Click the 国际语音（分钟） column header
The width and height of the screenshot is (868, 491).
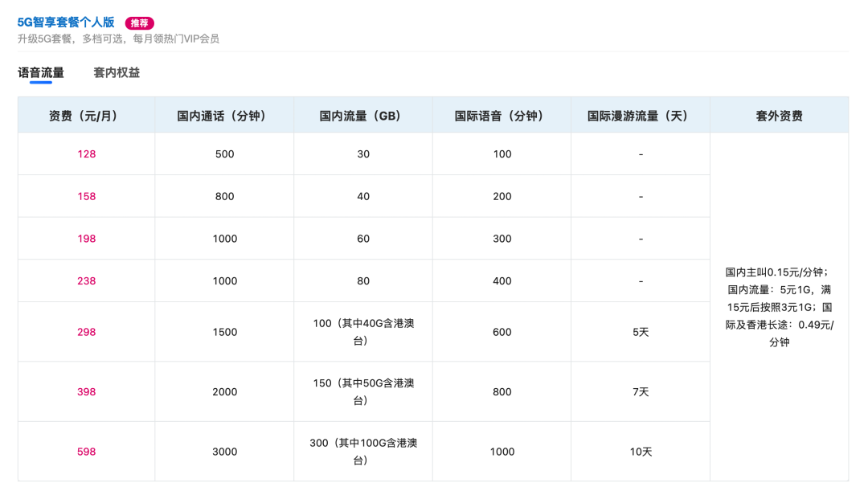(502, 115)
